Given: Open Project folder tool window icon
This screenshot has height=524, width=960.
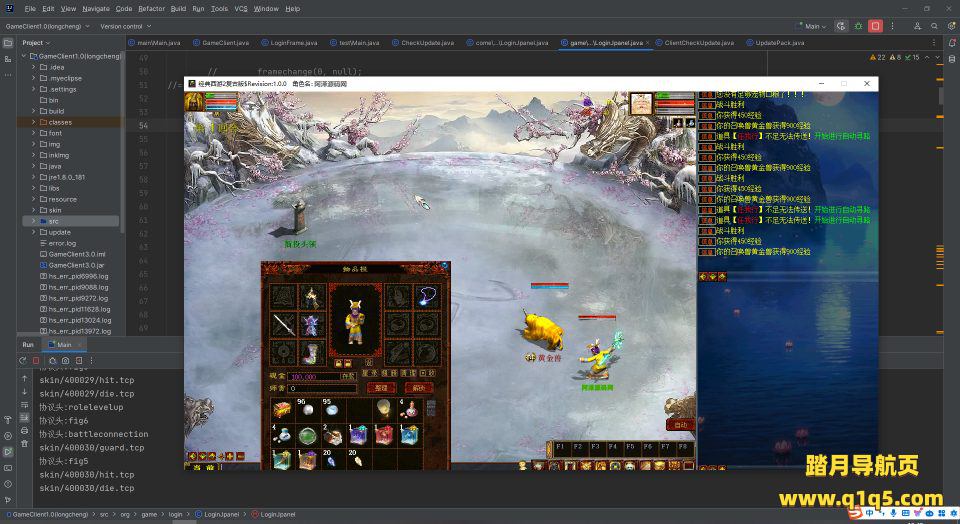Looking at the screenshot, I should coord(8,43).
